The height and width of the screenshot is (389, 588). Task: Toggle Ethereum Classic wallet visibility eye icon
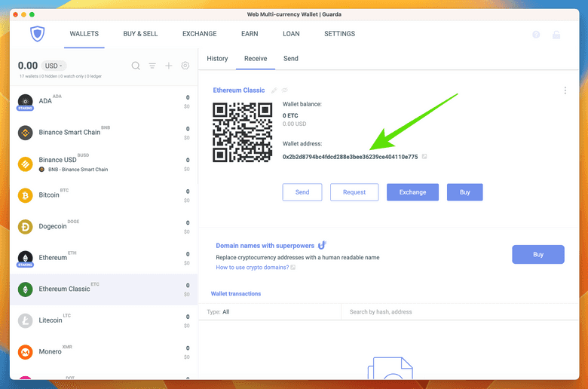point(285,90)
